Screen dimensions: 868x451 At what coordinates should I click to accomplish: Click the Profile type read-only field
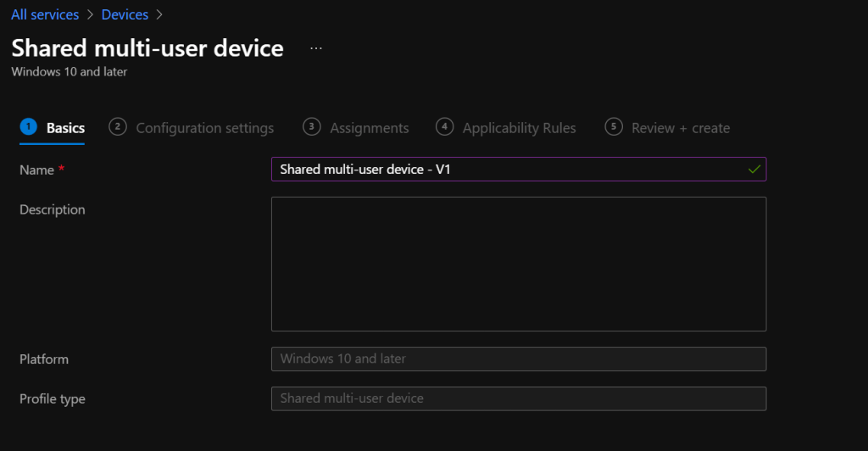click(x=519, y=398)
